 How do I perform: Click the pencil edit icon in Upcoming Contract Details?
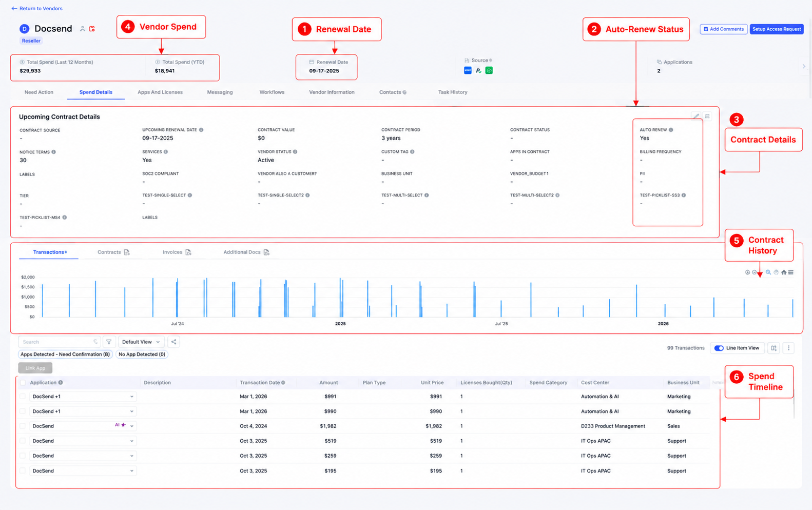tap(696, 116)
